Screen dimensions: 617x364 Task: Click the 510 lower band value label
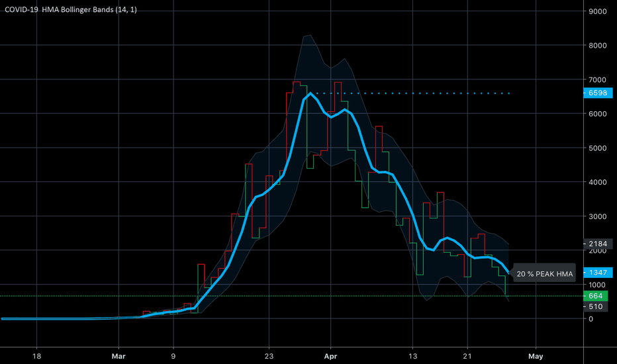pos(595,306)
